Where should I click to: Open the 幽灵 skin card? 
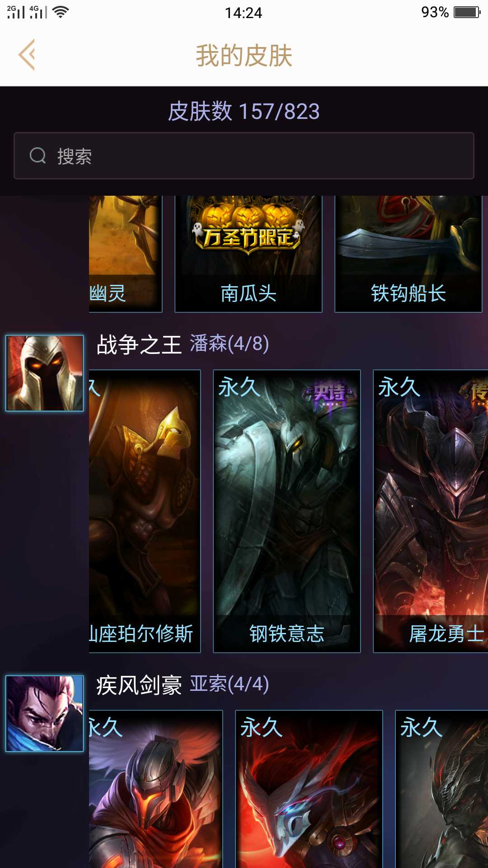[x=125, y=254]
